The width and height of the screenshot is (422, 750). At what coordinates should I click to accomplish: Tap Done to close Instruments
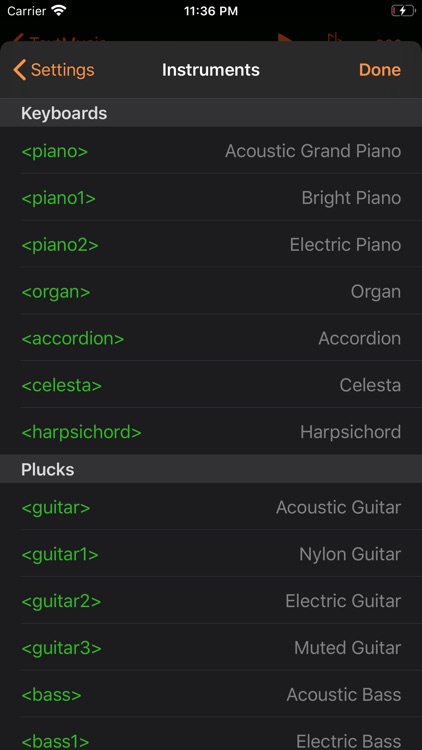pos(379,70)
